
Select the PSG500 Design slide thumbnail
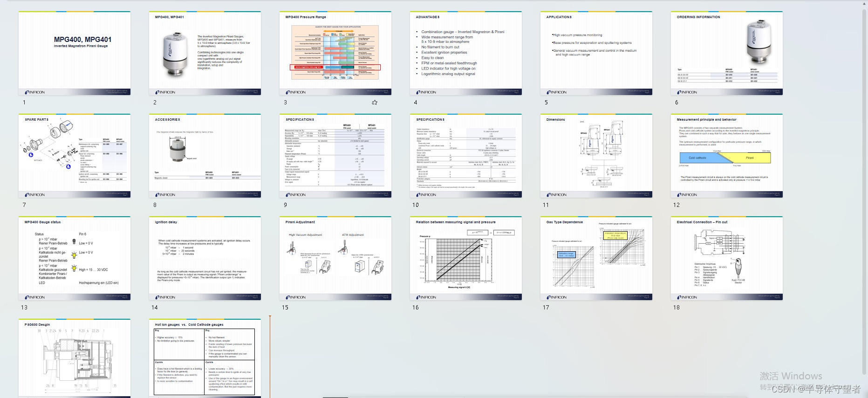[75, 358]
